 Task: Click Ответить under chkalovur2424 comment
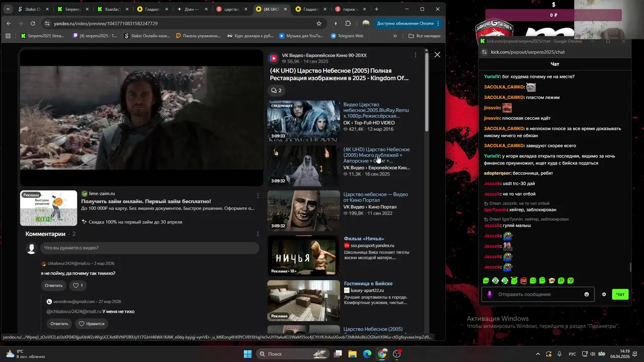(54, 286)
